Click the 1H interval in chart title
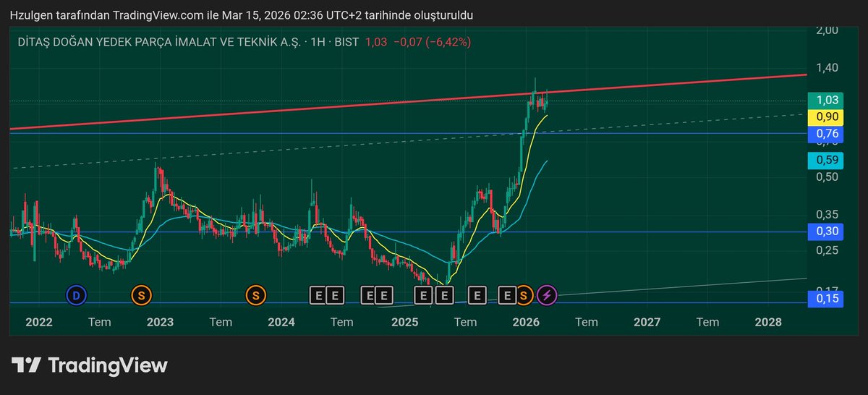Screen dimensions: 868x395 (x=317, y=43)
